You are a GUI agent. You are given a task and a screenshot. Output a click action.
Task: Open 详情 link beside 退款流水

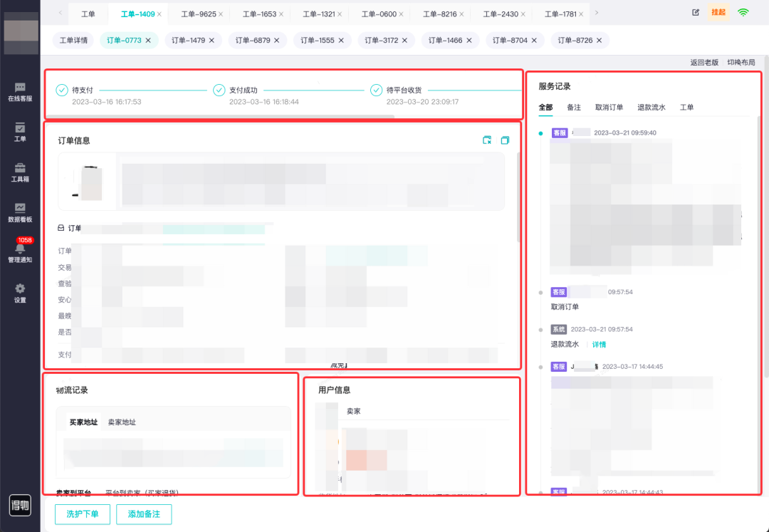[x=599, y=344]
